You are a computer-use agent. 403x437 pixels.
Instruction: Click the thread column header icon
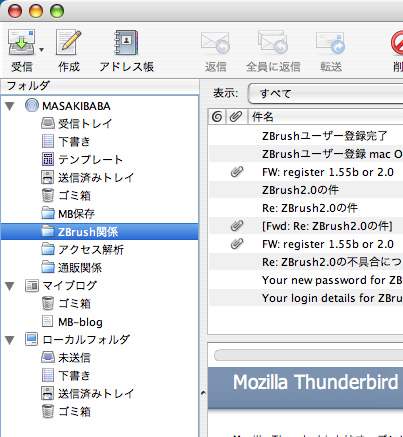click(217, 117)
